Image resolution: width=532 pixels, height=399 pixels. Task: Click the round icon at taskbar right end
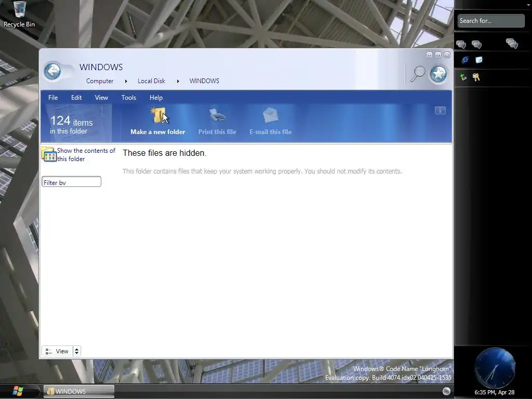click(x=446, y=391)
